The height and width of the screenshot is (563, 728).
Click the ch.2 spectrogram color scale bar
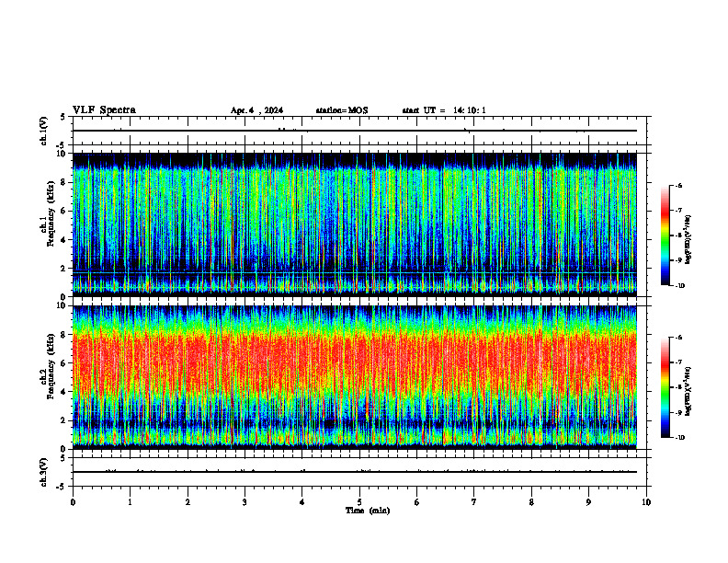click(x=665, y=387)
